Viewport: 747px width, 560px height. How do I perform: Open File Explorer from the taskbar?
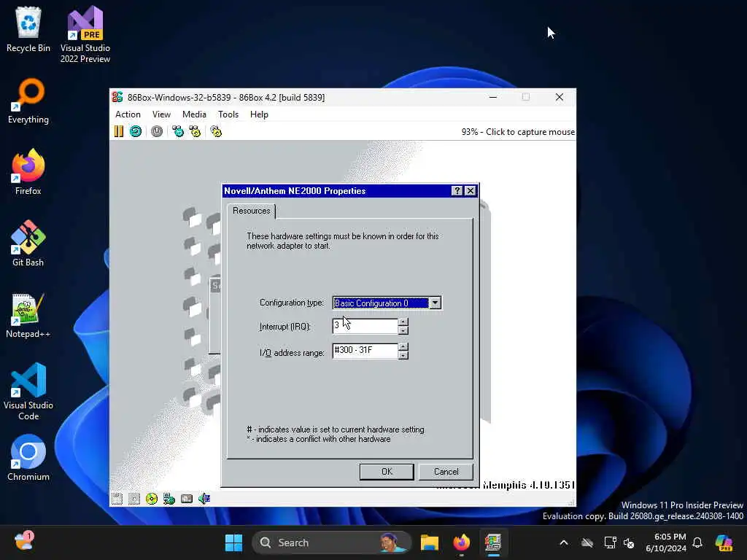point(429,542)
